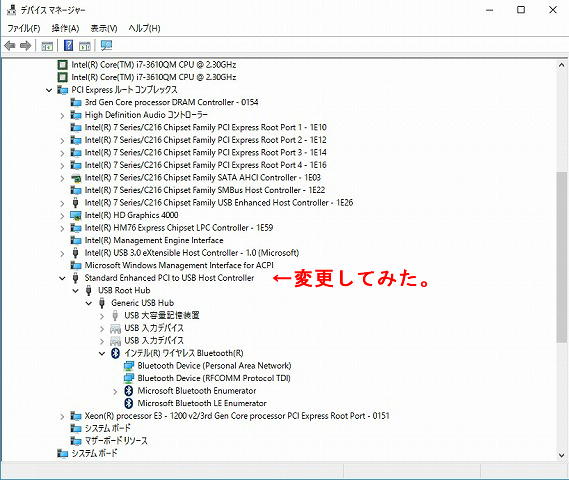Click the show/hide console tree toolbar icon
Image resolution: width=569 pixels, height=480 pixels.
pos(47,46)
